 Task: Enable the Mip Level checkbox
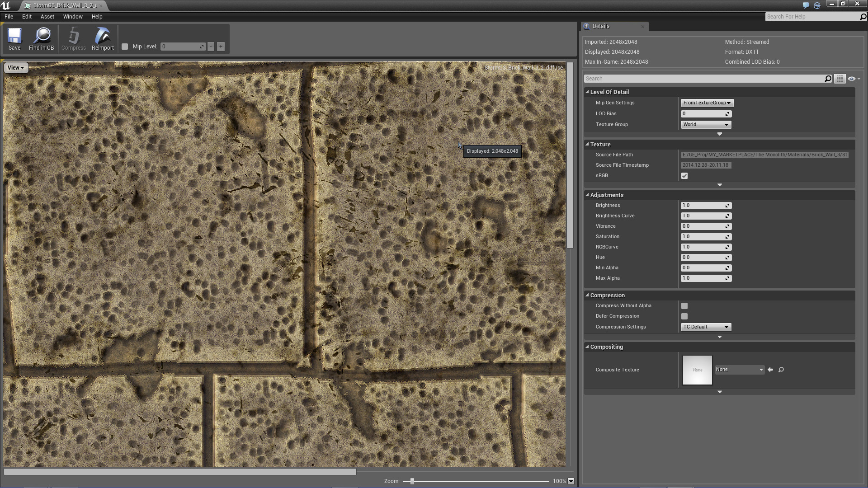(125, 46)
